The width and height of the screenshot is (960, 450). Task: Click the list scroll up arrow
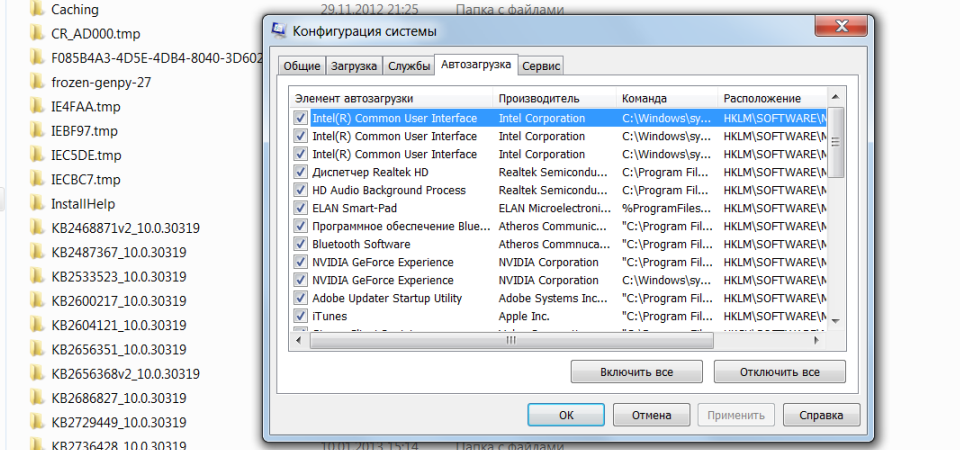[835, 96]
